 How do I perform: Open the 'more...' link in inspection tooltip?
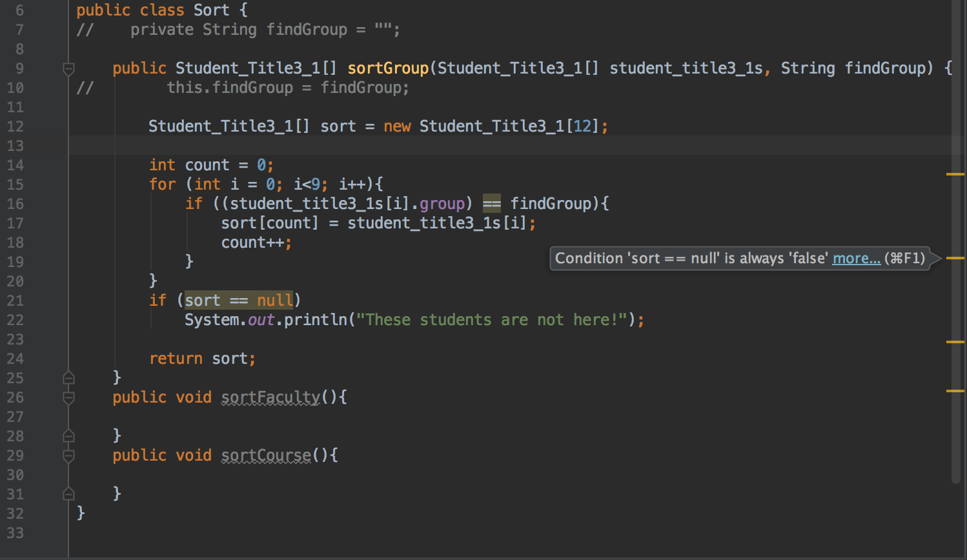point(856,258)
